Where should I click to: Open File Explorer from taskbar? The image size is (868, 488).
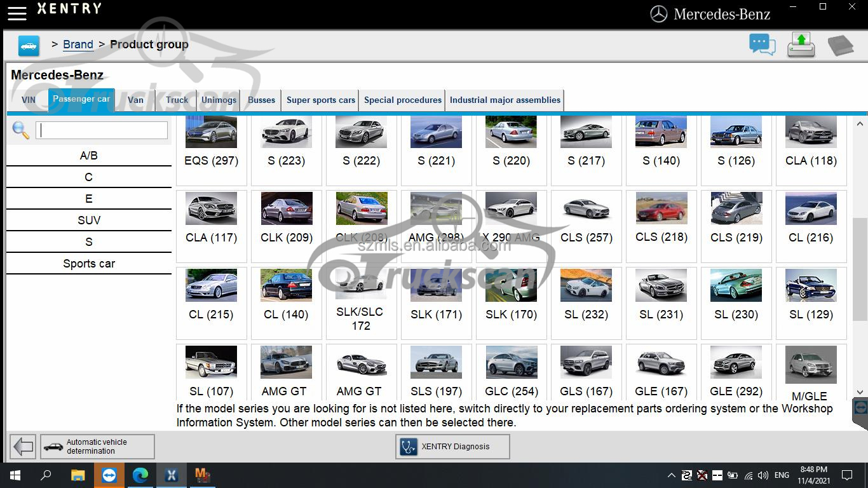point(78,475)
